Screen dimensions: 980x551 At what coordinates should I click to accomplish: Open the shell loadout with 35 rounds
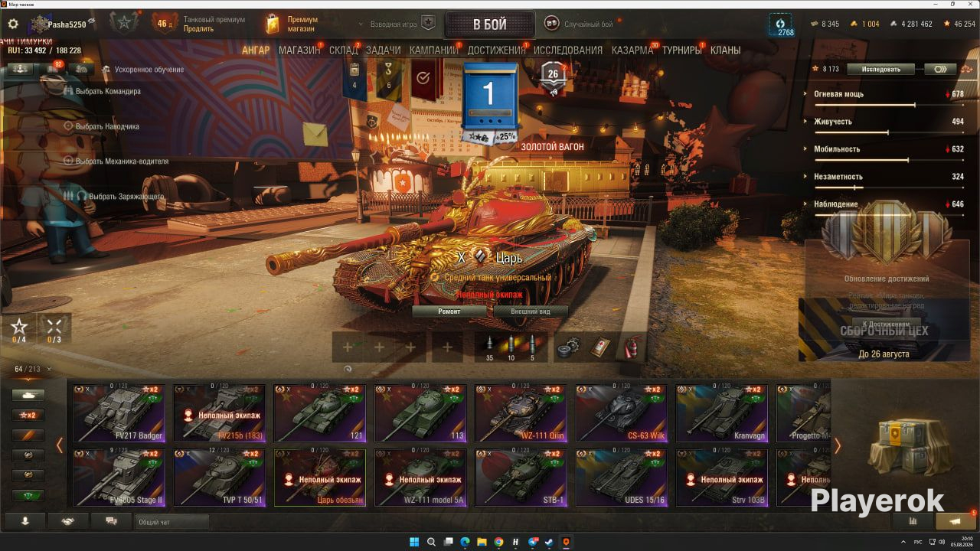point(490,347)
